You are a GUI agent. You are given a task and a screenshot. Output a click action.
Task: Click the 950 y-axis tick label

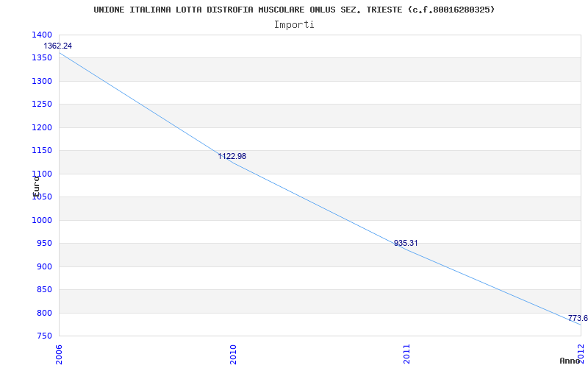pyautogui.click(x=44, y=244)
